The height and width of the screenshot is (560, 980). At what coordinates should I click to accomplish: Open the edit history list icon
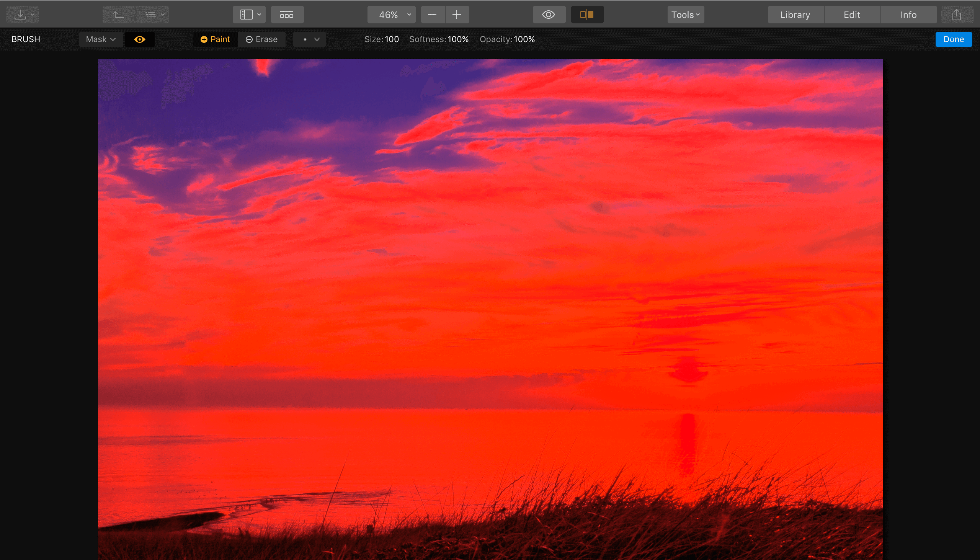click(x=150, y=14)
